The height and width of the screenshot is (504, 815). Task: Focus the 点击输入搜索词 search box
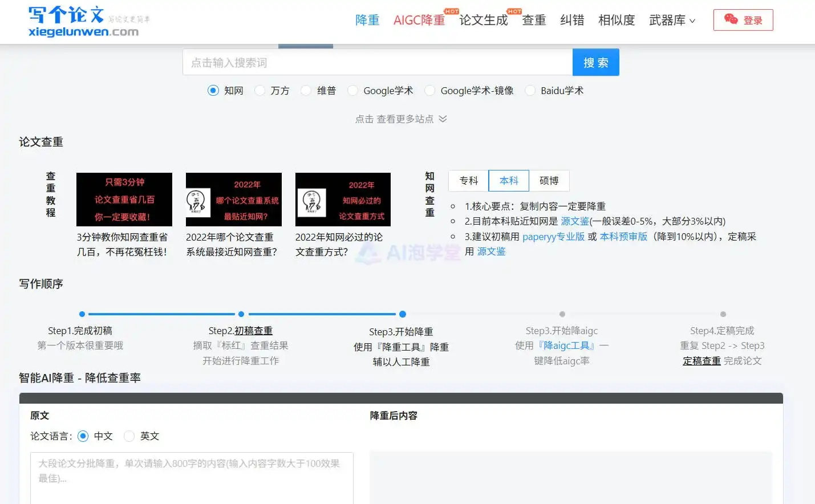(378, 62)
